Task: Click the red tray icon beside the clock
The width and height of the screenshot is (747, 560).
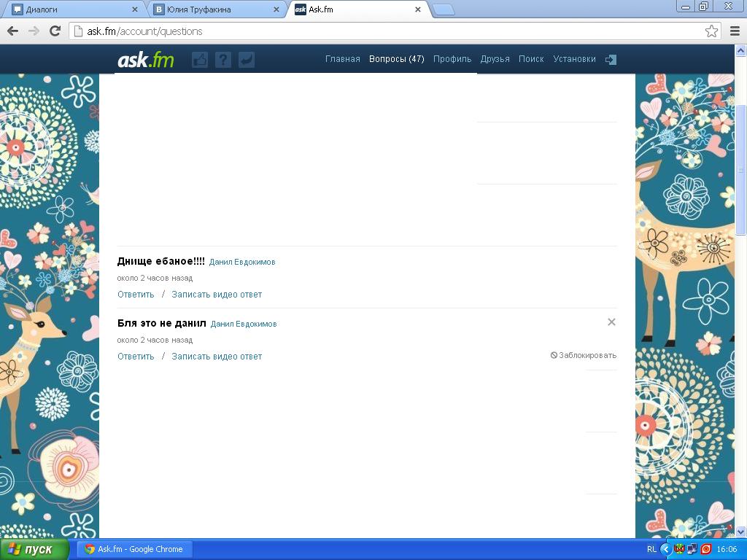Action: pos(706,550)
